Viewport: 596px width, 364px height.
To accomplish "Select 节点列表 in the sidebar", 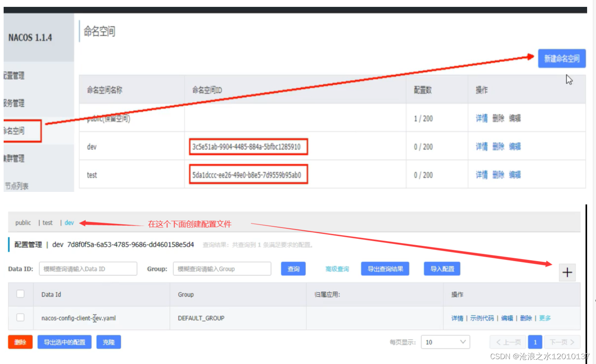I will (17, 186).
